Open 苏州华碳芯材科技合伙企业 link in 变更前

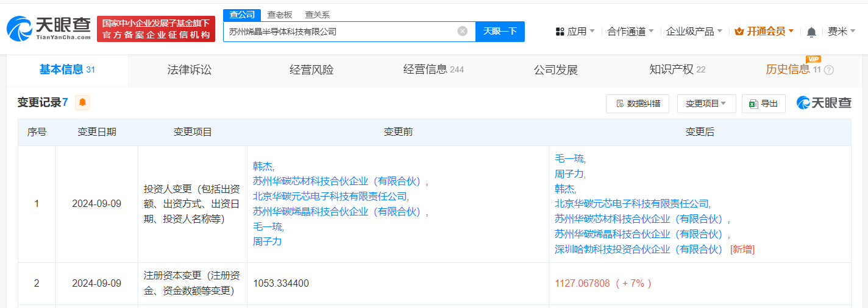338,181
